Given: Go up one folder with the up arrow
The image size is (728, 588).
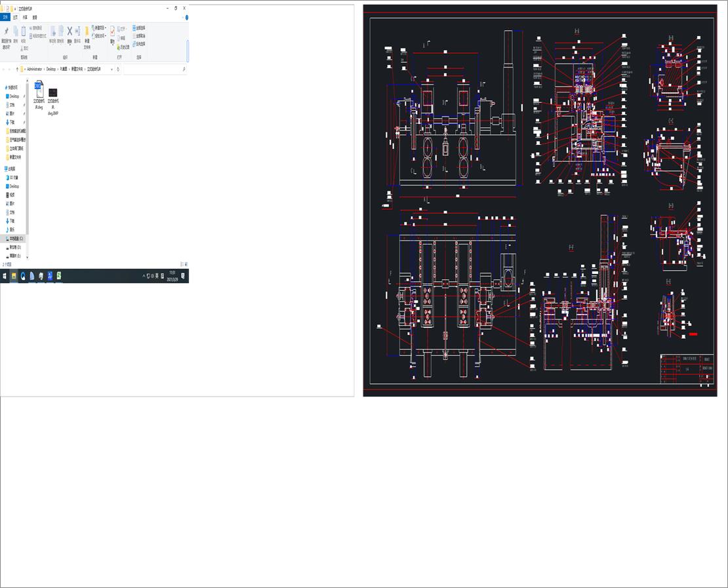Looking at the screenshot, I should 18,69.
